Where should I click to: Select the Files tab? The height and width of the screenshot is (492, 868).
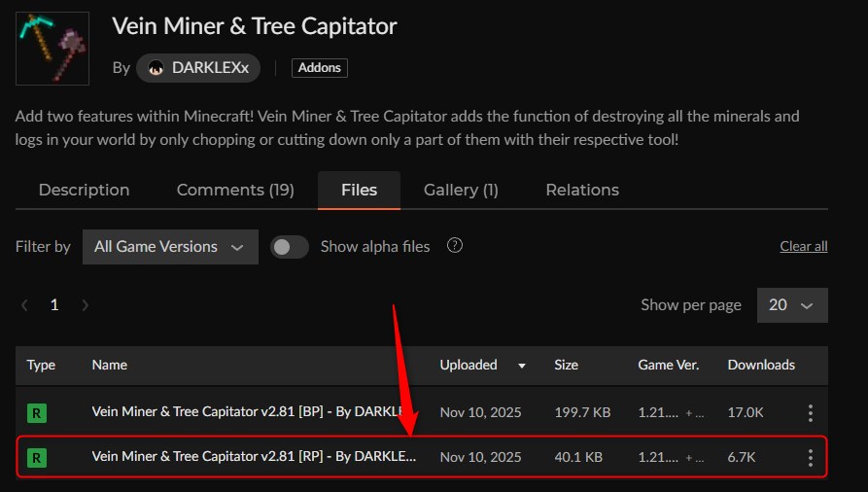click(359, 190)
